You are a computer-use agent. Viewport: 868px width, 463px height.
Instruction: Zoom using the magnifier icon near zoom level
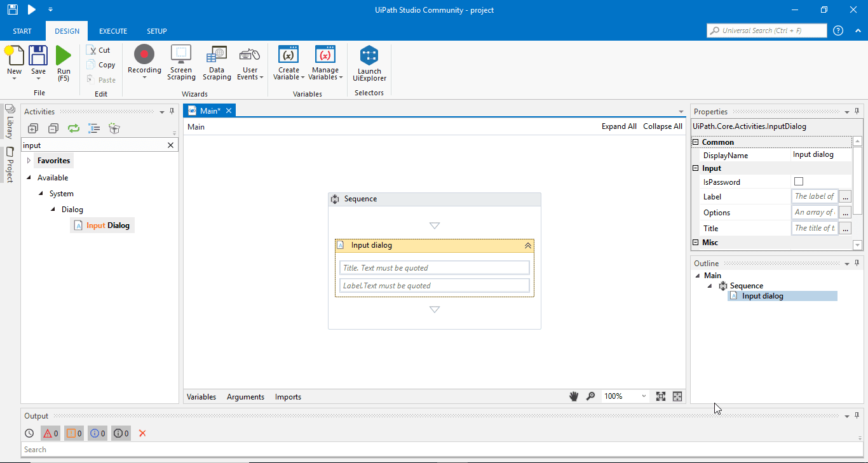591,396
